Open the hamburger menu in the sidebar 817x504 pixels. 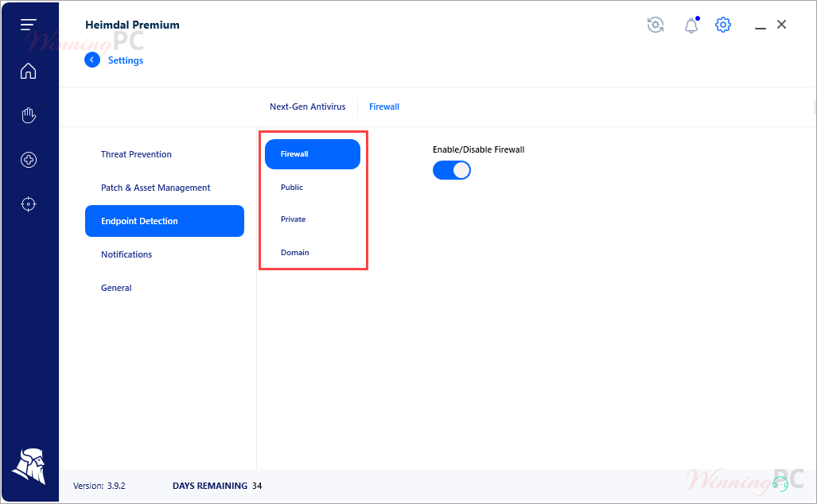(28, 25)
